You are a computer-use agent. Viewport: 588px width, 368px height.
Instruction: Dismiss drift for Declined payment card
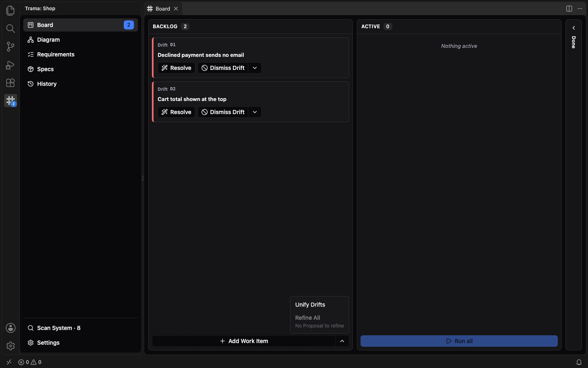point(223,68)
